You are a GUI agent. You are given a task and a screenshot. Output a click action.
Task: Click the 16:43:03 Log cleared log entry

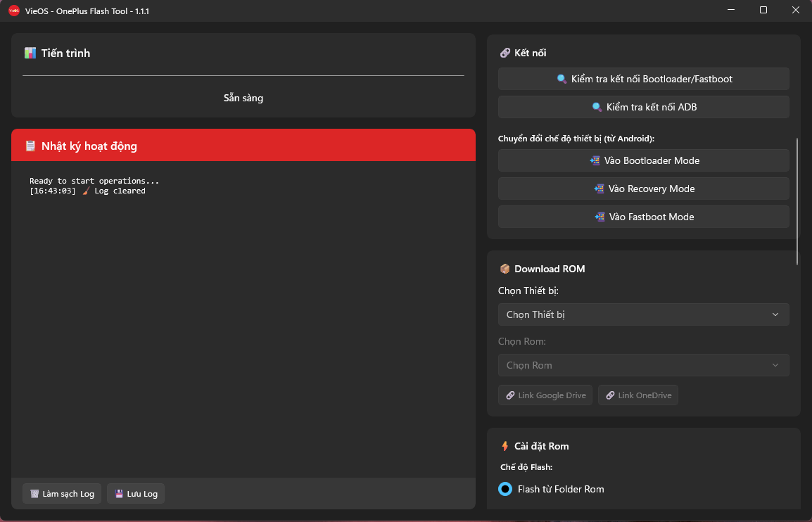click(87, 191)
